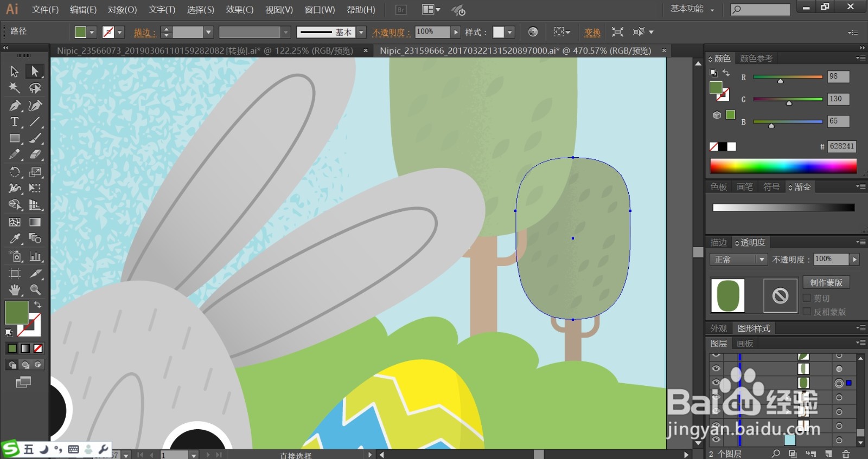Screen dimensions: 868x459
Task: Open stroke weight dropdown in control bar
Action: pos(208,33)
